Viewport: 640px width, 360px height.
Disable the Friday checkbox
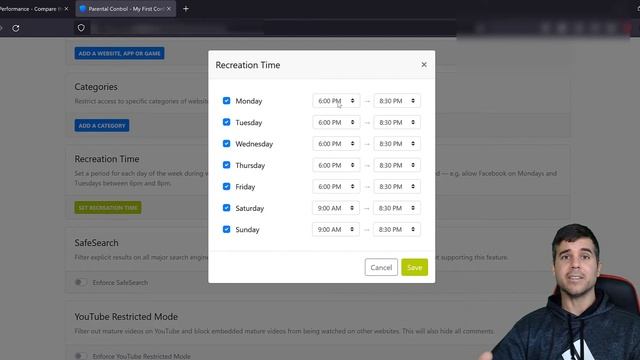coord(227,186)
